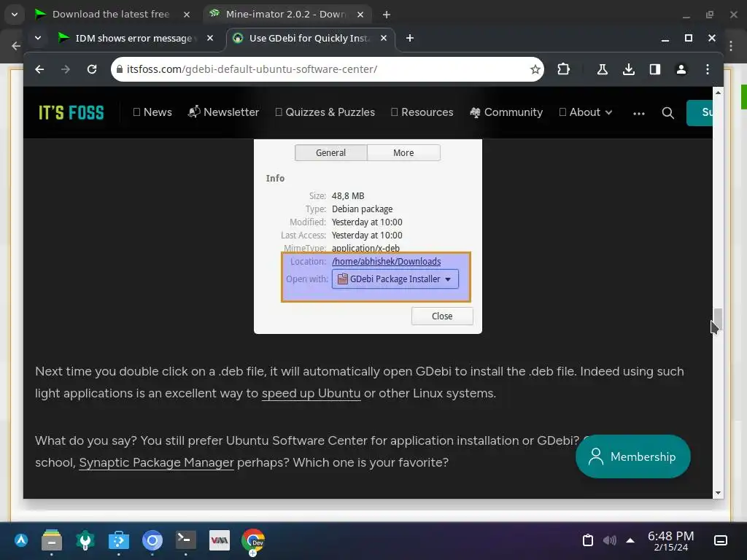Image resolution: width=747 pixels, height=560 pixels.
Task: Open the blue store bag app in the taskbar
Action: (119, 540)
